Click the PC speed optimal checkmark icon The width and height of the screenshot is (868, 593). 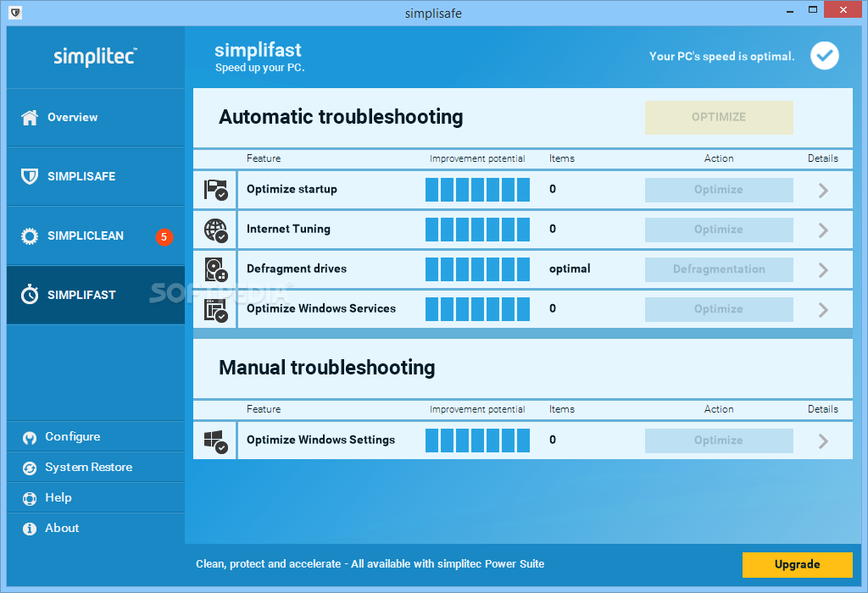[824, 56]
